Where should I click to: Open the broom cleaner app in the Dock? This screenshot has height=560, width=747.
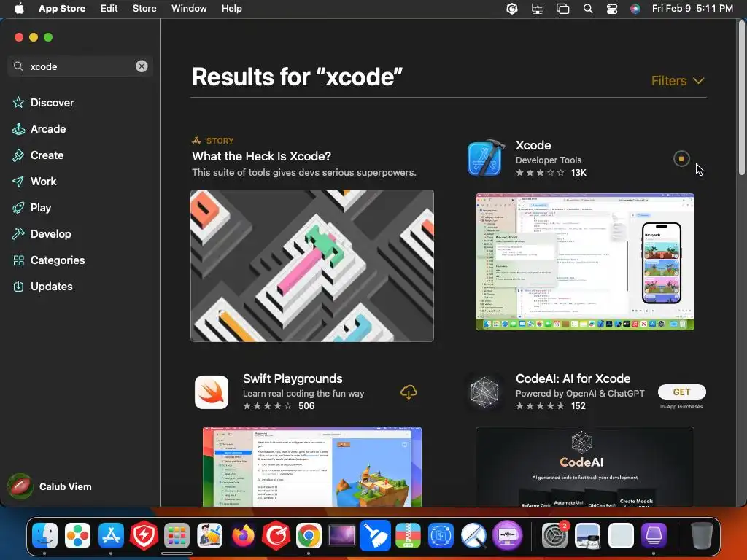tap(375, 535)
